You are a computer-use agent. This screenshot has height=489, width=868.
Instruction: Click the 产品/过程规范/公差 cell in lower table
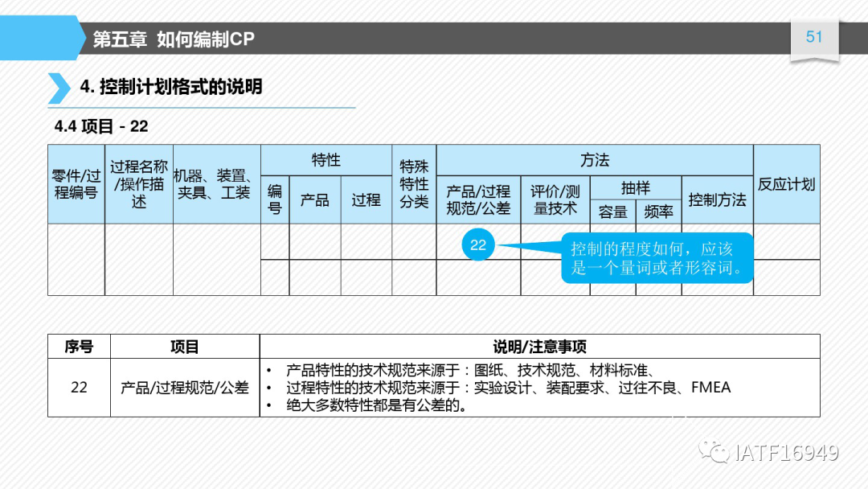185,388
